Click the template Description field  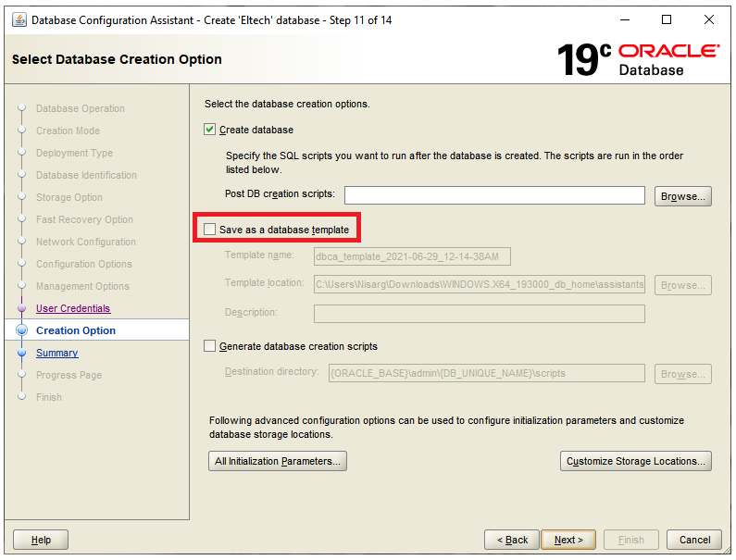tap(480, 314)
